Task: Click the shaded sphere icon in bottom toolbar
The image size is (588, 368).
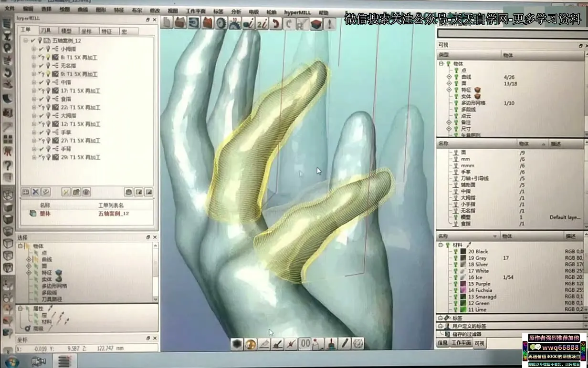Action: click(x=250, y=344)
